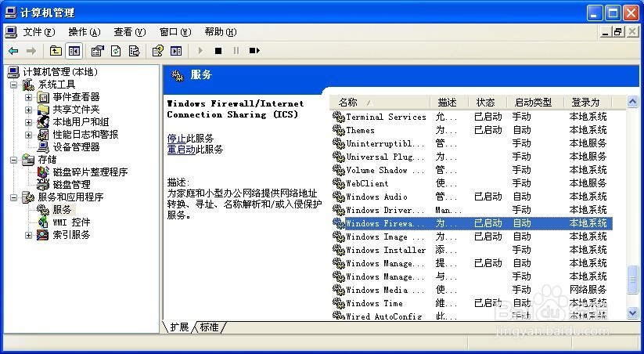Collapse the 系统工具 tree node
This screenshot has height=354, width=644.
[14, 85]
